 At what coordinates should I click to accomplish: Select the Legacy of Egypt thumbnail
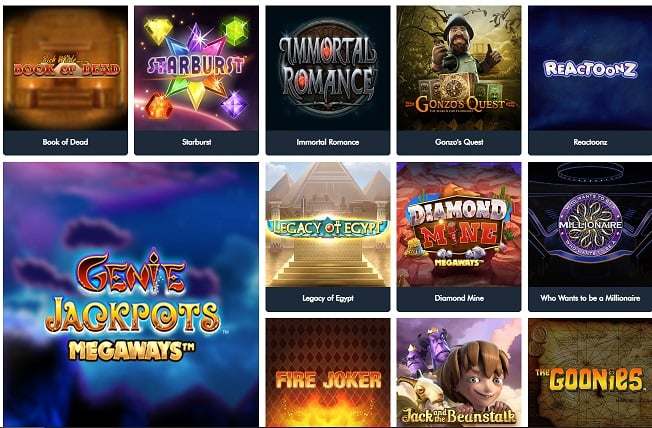point(328,225)
